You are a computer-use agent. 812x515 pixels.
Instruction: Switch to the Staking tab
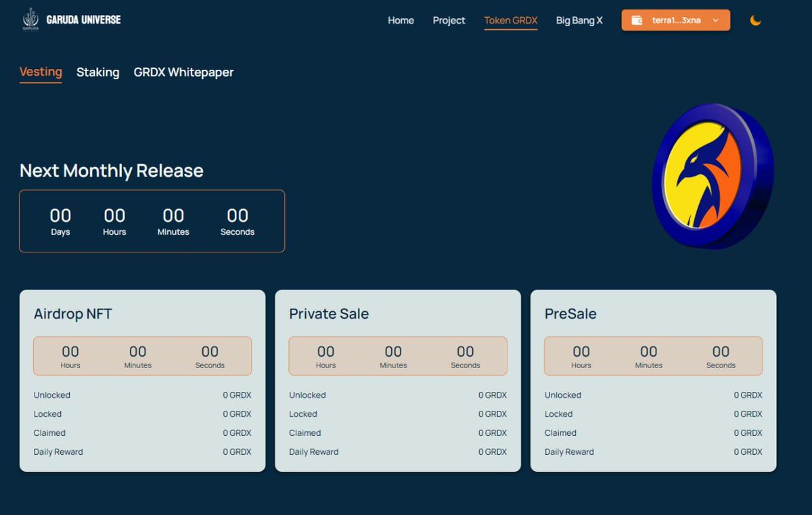pos(97,72)
